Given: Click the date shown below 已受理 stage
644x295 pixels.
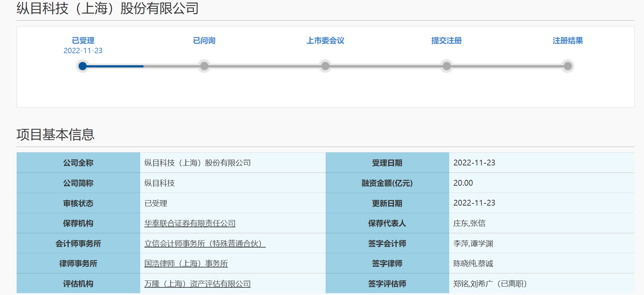Looking at the screenshot, I should point(83,51).
